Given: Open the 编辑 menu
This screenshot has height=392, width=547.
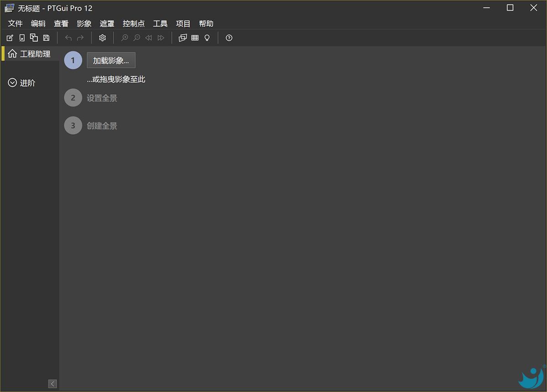Looking at the screenshot, I should click(x=38, y=24).
